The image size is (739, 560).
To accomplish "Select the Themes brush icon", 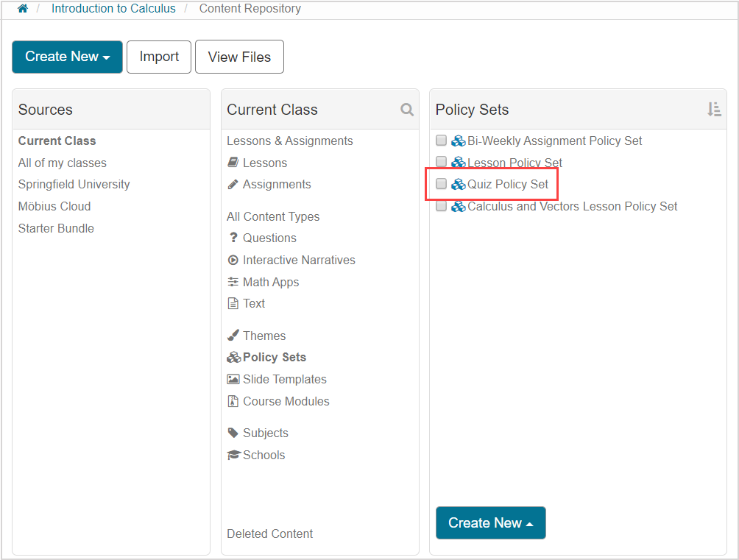I will pos(233,335).
